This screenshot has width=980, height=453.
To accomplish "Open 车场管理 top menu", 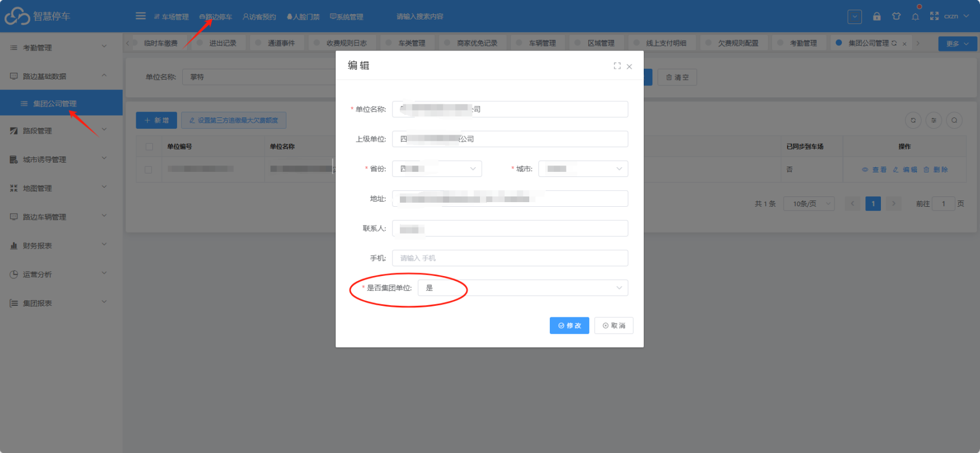I will (171, 17).
